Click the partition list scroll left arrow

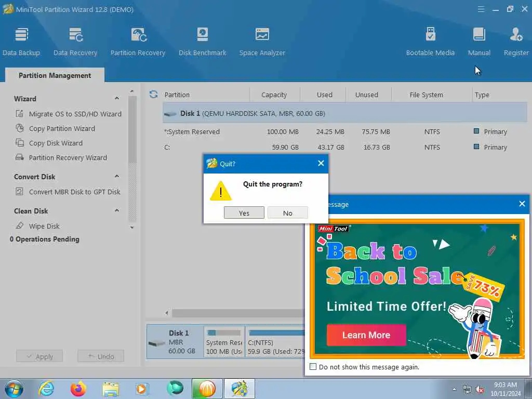167,313
